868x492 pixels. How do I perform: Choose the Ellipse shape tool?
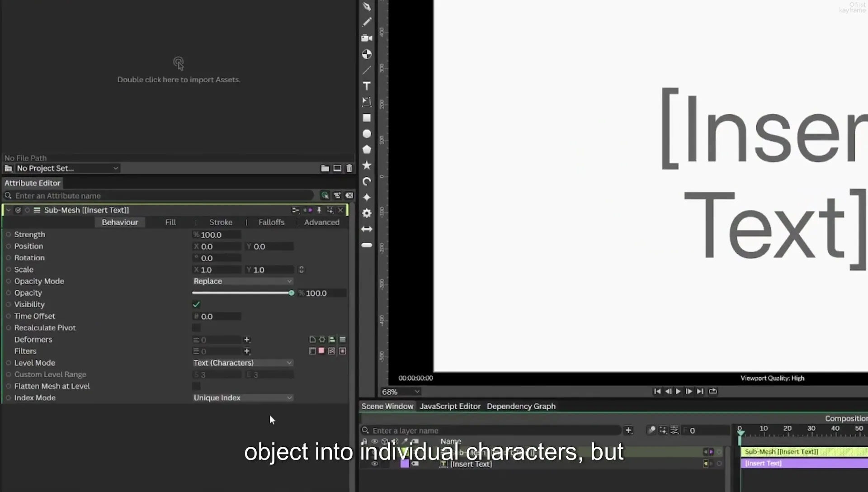(x=367, y=134)
